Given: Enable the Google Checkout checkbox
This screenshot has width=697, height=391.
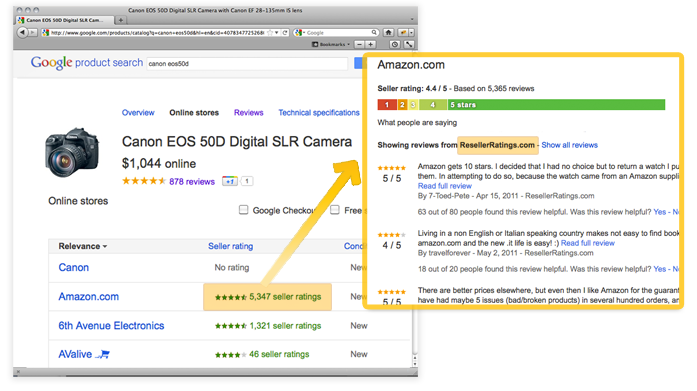Looking at the screenshot, I should pyautogui.click(x=243, y=210).
